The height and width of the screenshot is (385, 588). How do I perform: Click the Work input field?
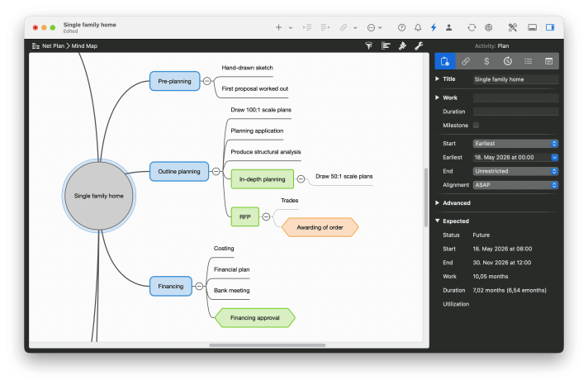click(515, 98)
